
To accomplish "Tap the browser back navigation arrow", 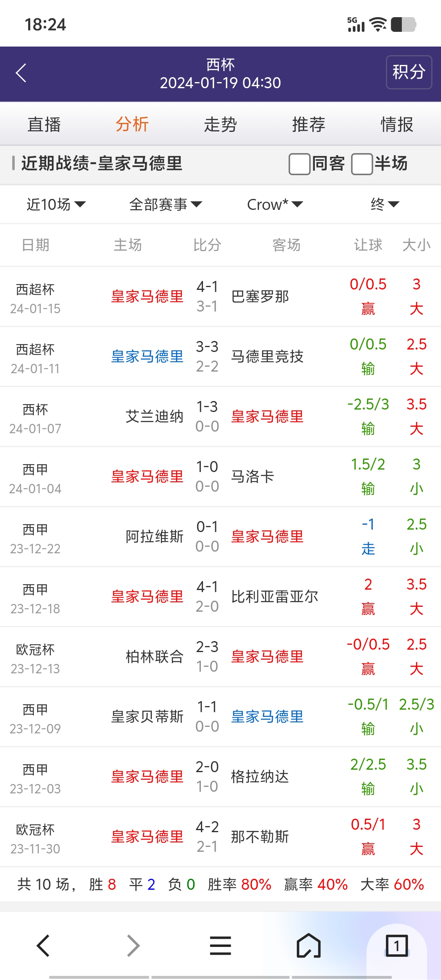I will (43, 945).
